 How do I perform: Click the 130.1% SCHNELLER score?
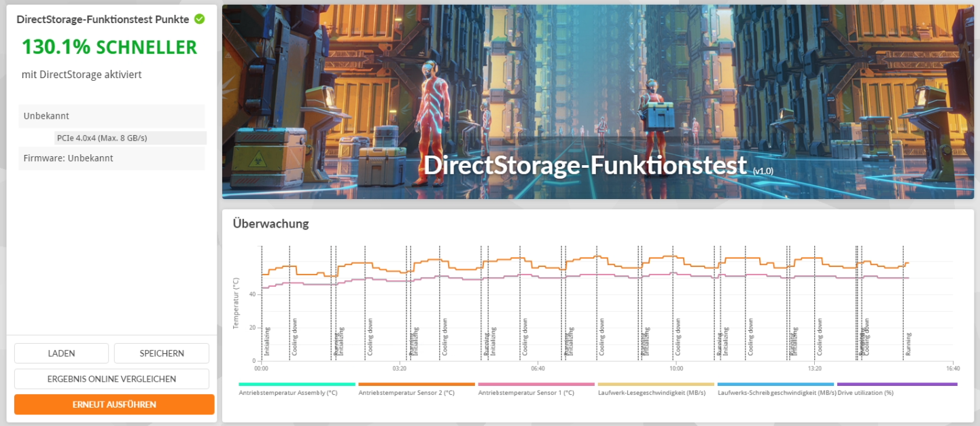tap(109, 47)
